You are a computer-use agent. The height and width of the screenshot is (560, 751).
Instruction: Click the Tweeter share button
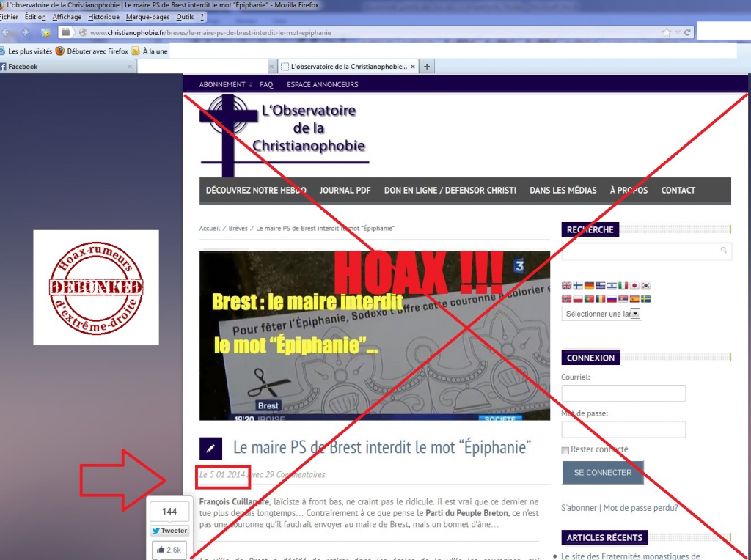169,531
